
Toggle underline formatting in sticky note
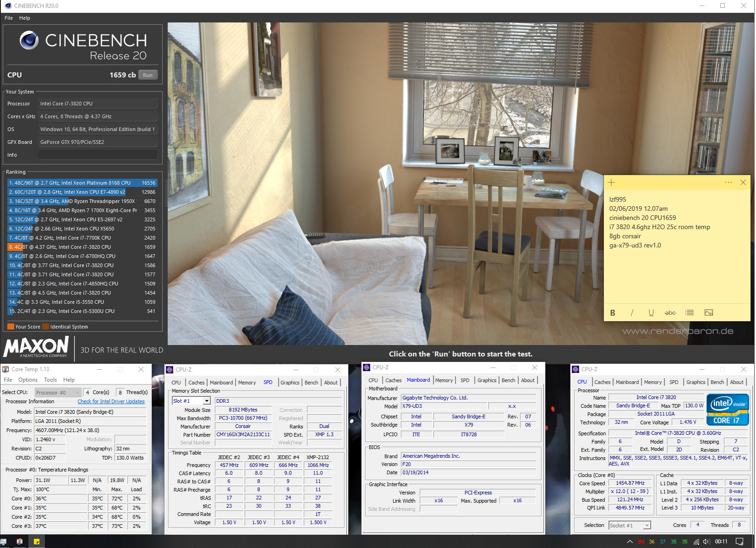click(x=651, y=312)
